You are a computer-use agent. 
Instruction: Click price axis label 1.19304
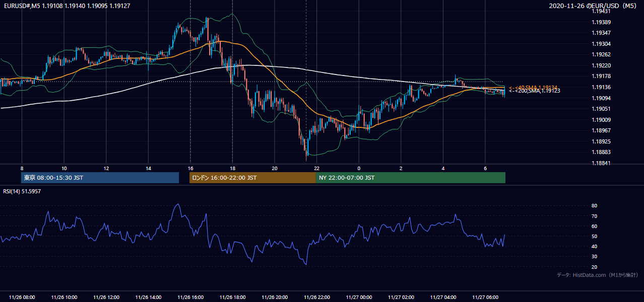pos(601,44)
